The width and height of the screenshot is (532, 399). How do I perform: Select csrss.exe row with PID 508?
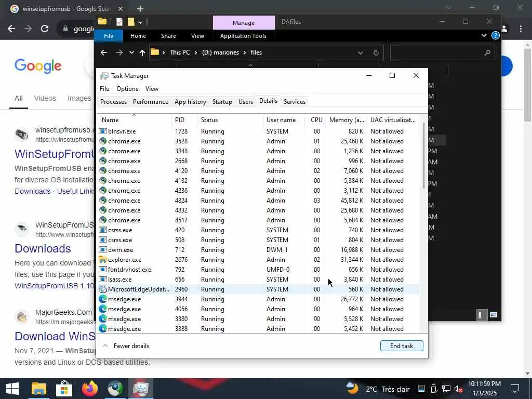pyautogui.click(x=259, y=240)
